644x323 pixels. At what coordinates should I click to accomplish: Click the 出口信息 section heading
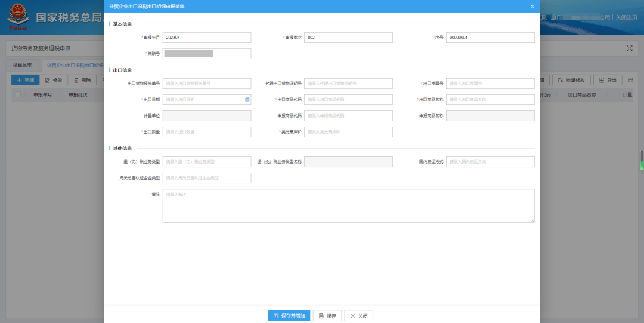pyautogui.click(x=122, y=70)
